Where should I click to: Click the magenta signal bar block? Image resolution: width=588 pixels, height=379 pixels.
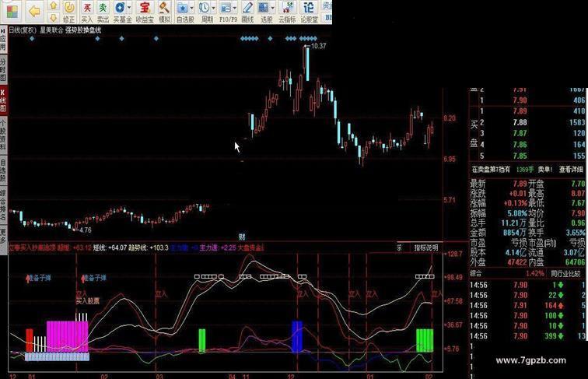[x=67, y=337]
